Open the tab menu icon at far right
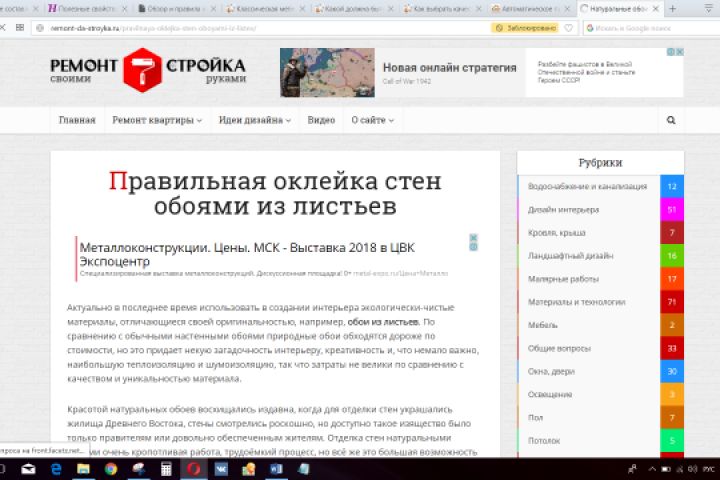This screenshot has height=480, width=720. pos(709,9)
